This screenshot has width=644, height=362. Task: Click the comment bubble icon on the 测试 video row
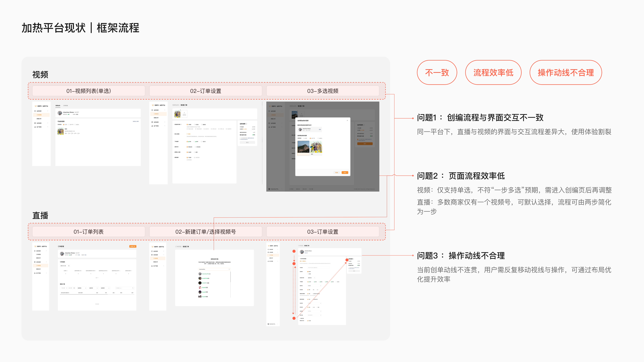[72, 133]
